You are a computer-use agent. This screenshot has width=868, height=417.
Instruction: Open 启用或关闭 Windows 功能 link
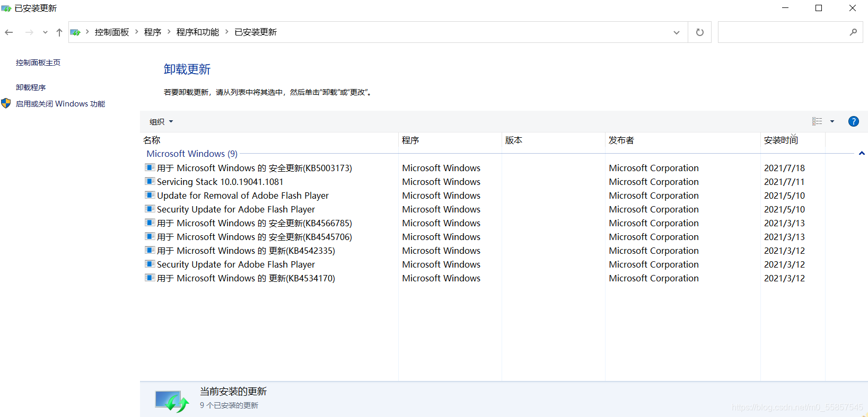point(60,104)
